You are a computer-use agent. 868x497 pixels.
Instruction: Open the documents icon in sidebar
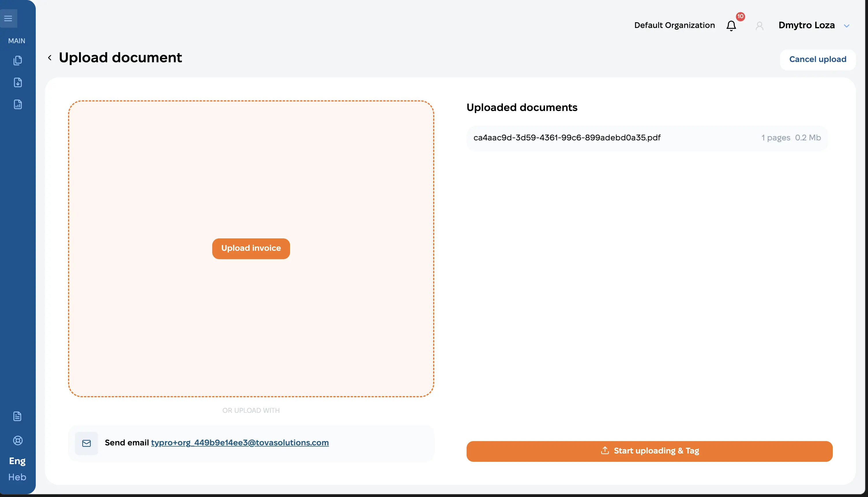tap(17, 61)
